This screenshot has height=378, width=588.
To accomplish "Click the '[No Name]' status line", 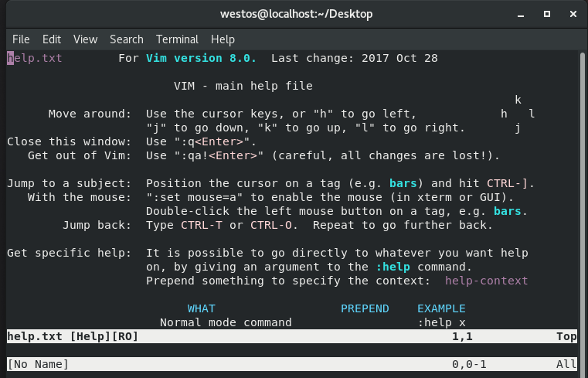I will [x=292, y=364].
